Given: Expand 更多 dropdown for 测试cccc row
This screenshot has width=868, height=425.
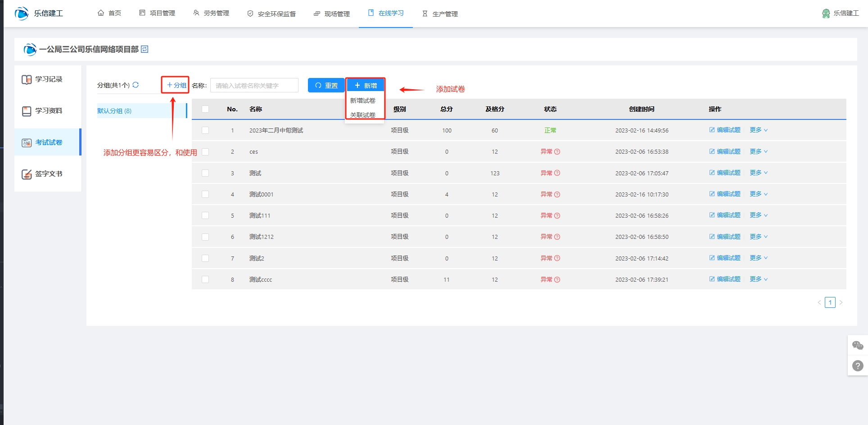Looking at the screenshot, I should (x=758, y=279).
